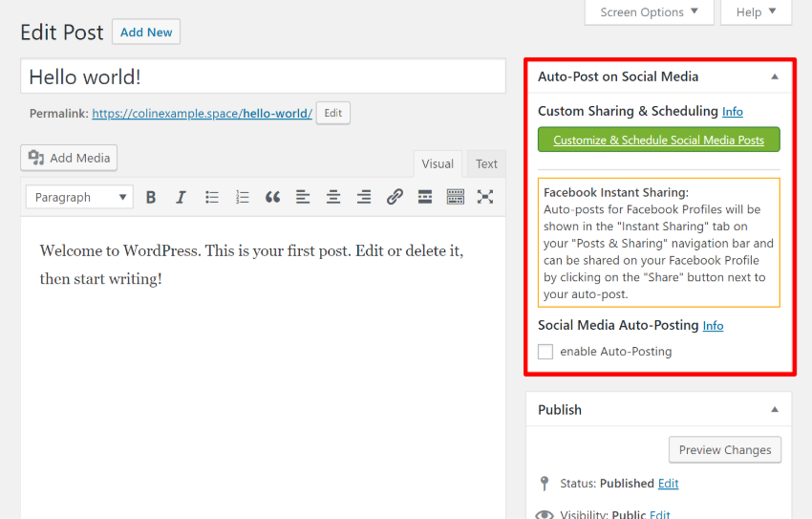Screen dimensions: 812x519
Task: Insert a bulleted list
Action: (x=212, y=197)
